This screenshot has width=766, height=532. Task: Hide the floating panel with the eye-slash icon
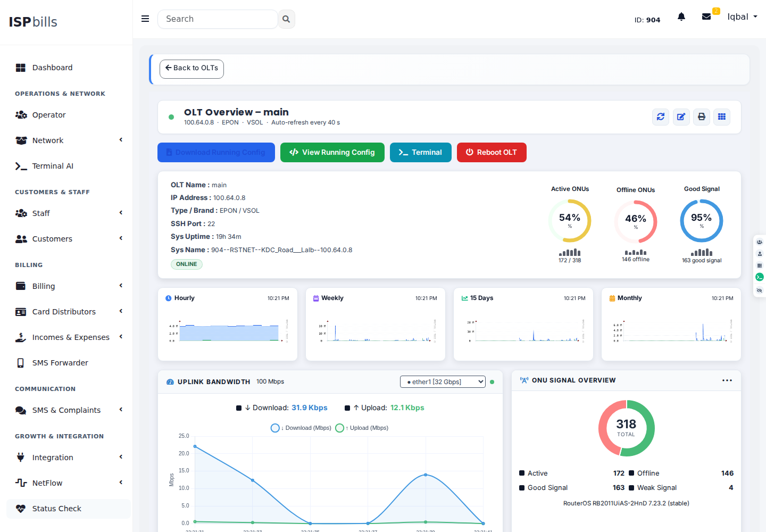pyautogui.click(x=760, y=290)
